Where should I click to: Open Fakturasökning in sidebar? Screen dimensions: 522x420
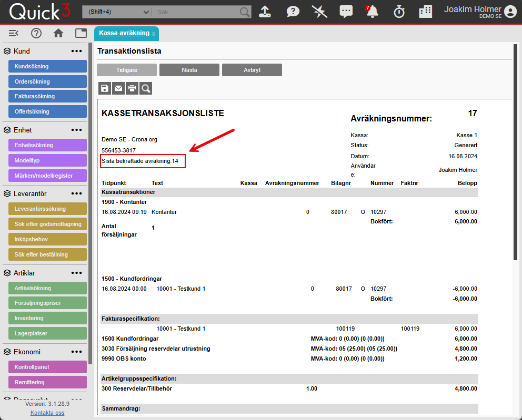tap(47, 96)
